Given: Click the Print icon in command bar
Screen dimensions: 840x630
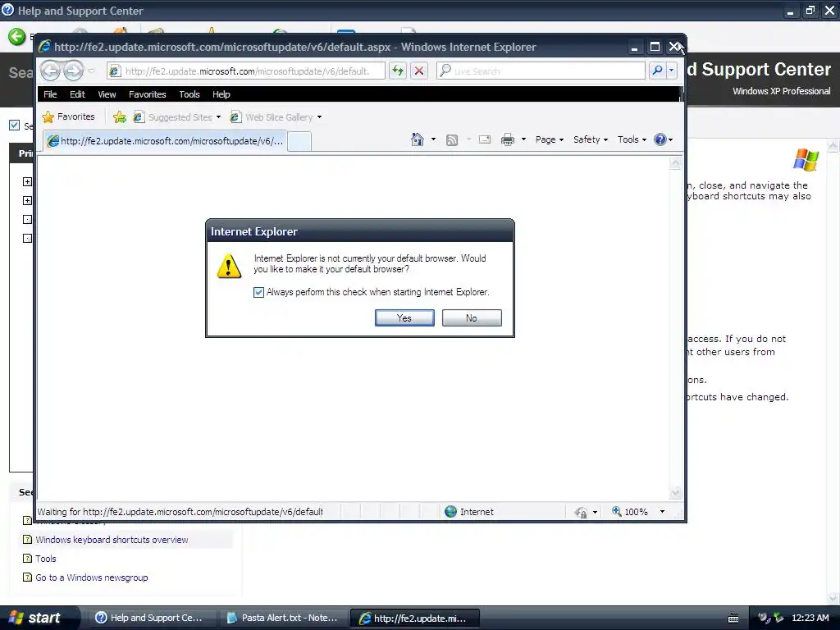Looking at the screenshot, I should pyautogui.click(x=507, y=139).
